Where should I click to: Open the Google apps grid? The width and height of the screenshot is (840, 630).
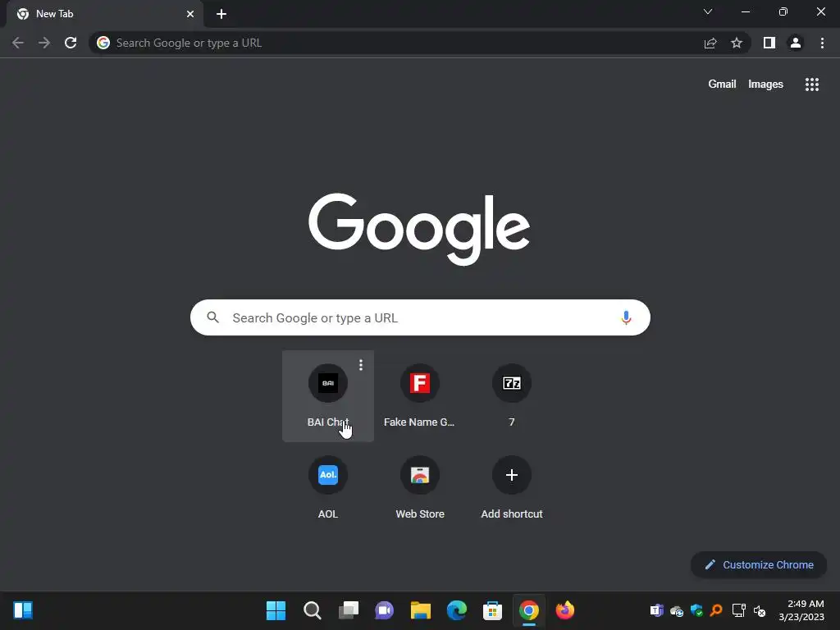click(x=812, y=84)
